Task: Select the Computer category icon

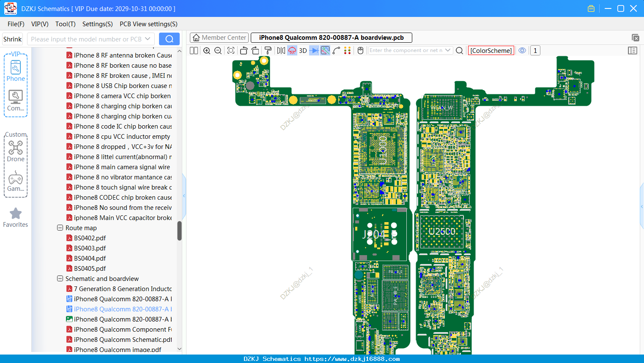Action: 16,101
